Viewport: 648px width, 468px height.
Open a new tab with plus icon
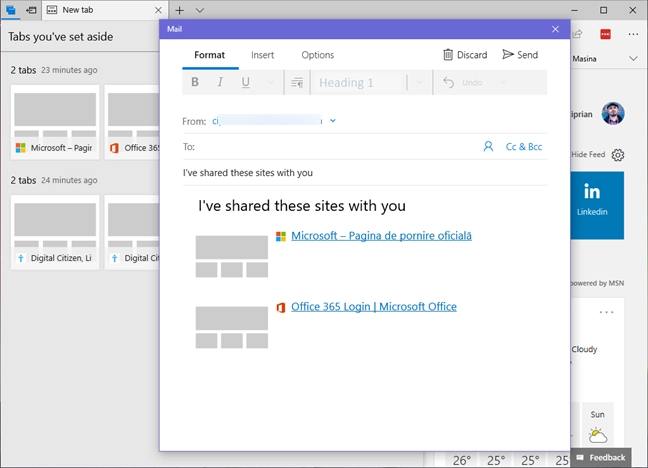[179, 10]
